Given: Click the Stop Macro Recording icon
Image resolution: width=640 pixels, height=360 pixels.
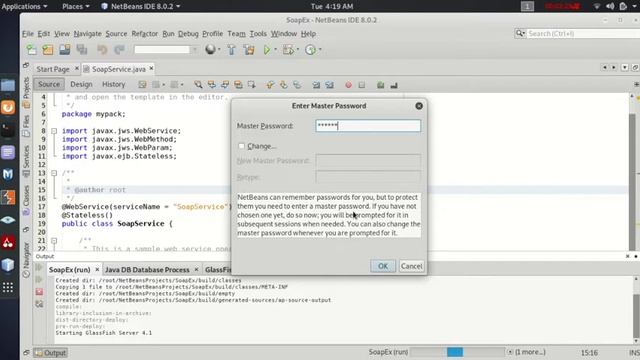Looking at the screenshot, I should pos(362,85).
